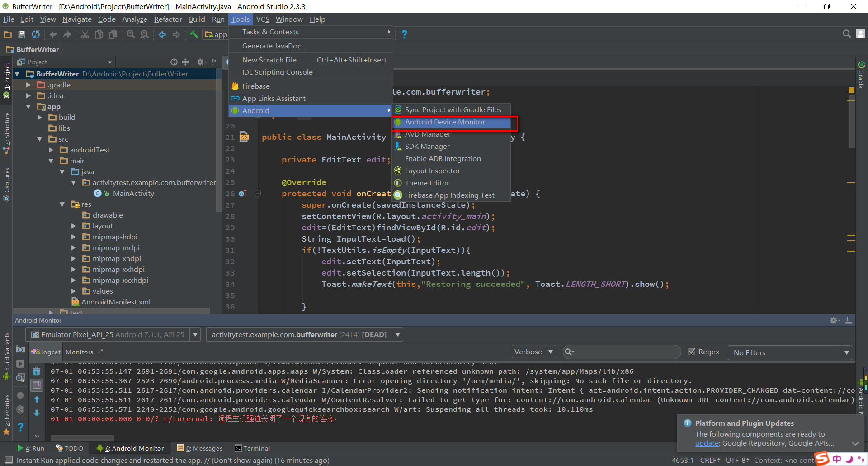Select MainActivity in project tree
This screenshot has height=466, width=868.
point(133,193)
